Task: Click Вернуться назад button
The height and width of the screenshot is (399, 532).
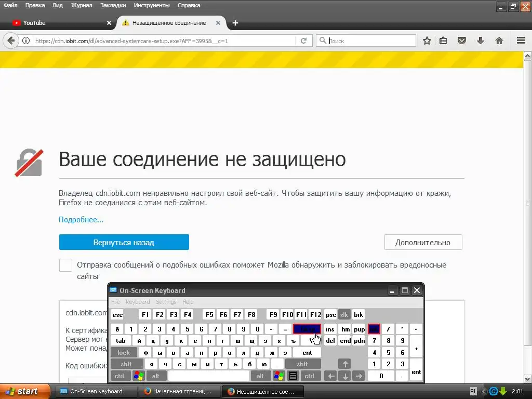Action: click(124, 242)
